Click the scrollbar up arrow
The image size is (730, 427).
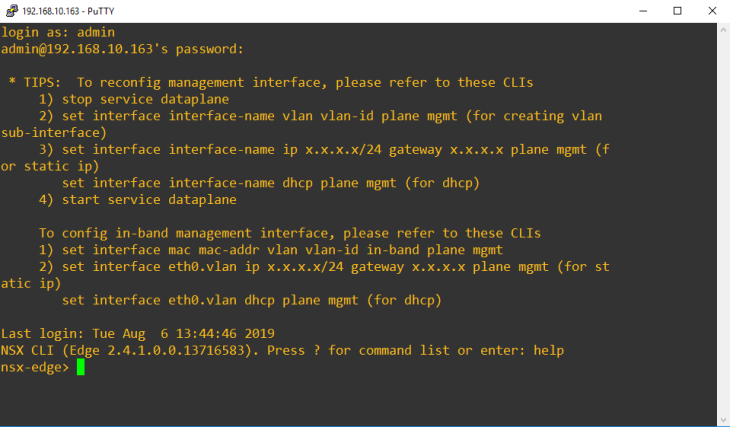[x=721, y=31]
